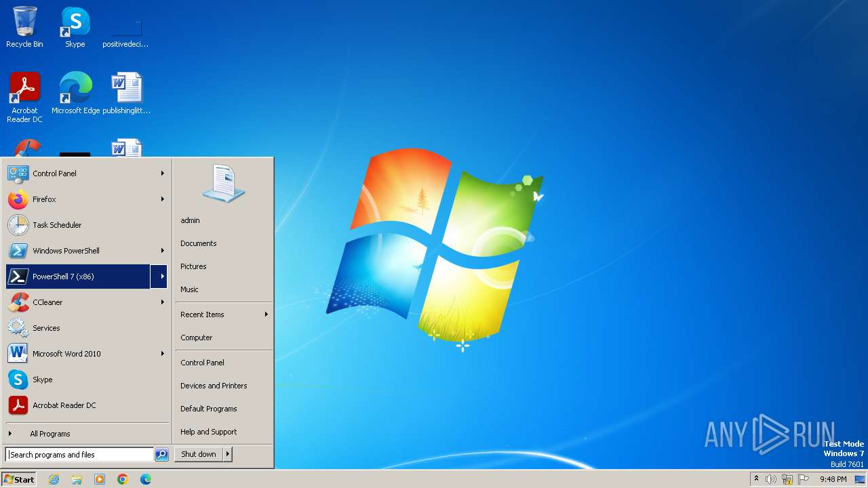Expand the CCleaner jump list arrow

[163, 302]
